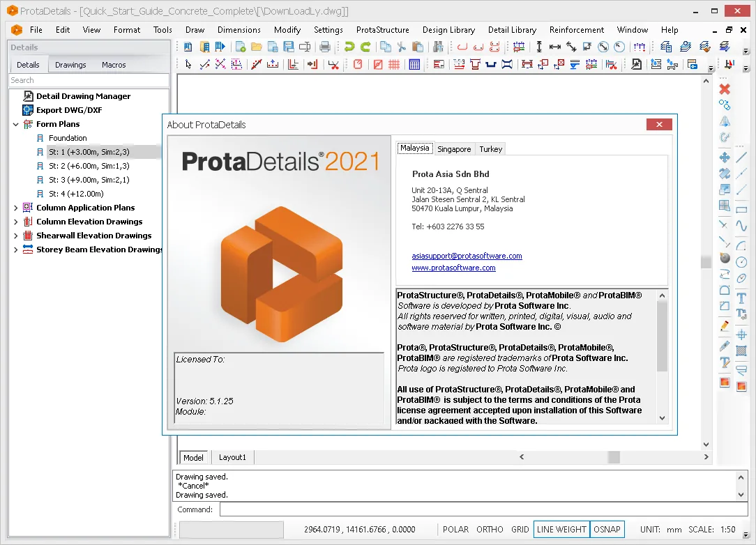Click the clipboard paste icon
Image resolution: width=756 pixels, height=545 pixels.
(x=418, y=47)
